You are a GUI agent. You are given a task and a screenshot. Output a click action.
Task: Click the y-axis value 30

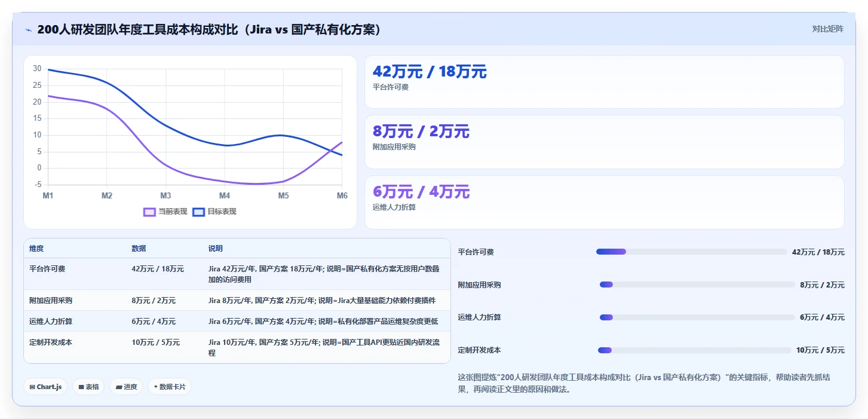pyautogui.click(x=37, y=69)
